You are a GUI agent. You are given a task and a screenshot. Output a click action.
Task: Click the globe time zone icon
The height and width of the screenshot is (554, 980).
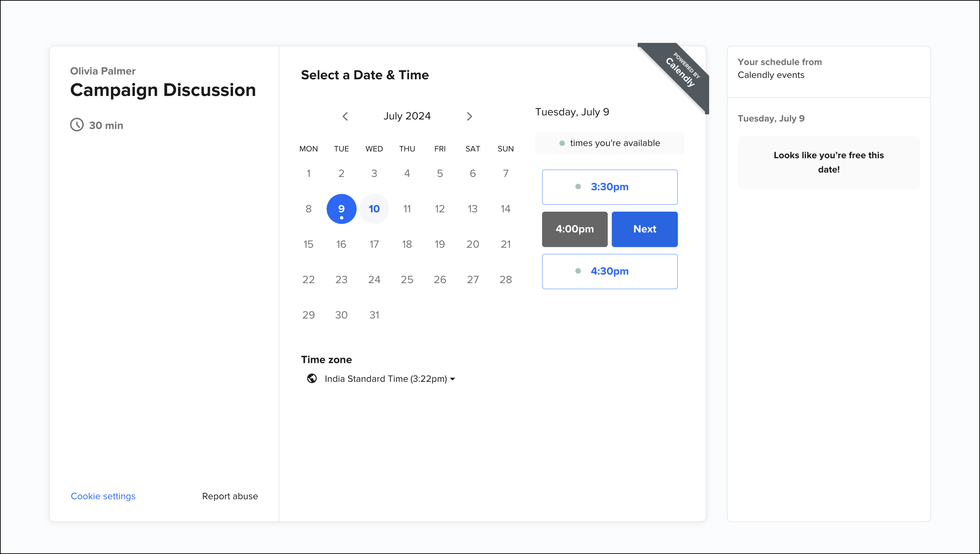pyautogui.click(x=312, y=379)
